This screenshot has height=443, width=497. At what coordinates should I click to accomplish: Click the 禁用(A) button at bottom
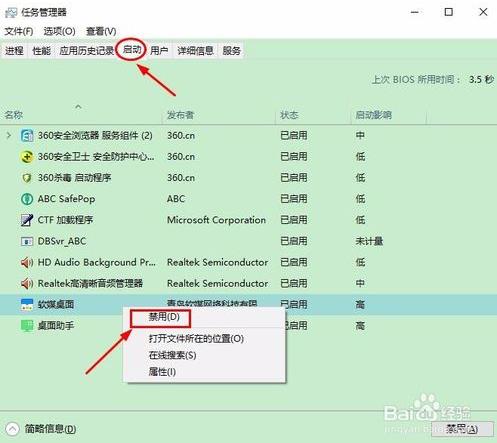point(462,429)
